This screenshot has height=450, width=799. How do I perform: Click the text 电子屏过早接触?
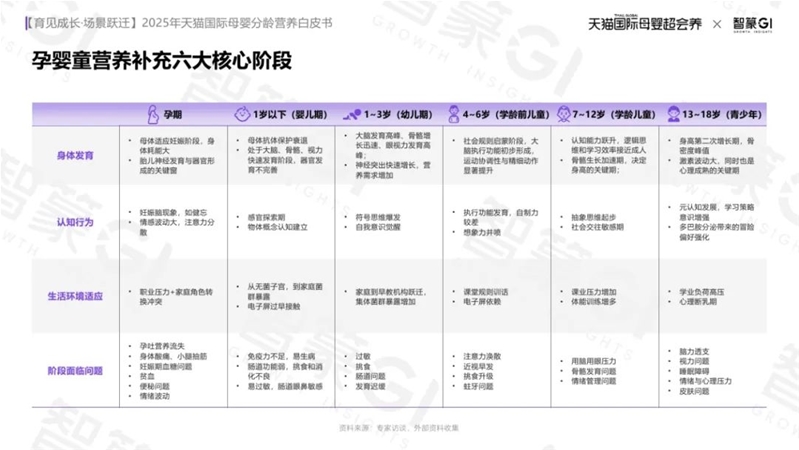tap(274, 306)
